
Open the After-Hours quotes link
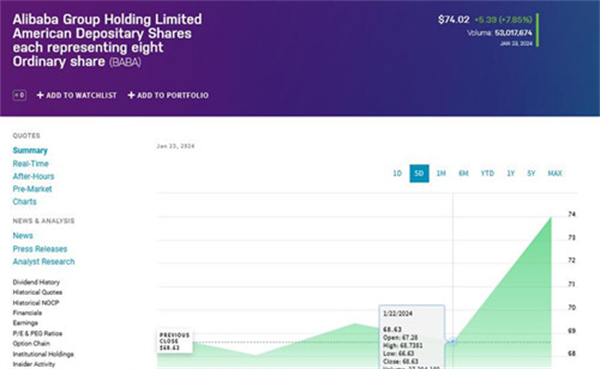click(x=33, y=176)
